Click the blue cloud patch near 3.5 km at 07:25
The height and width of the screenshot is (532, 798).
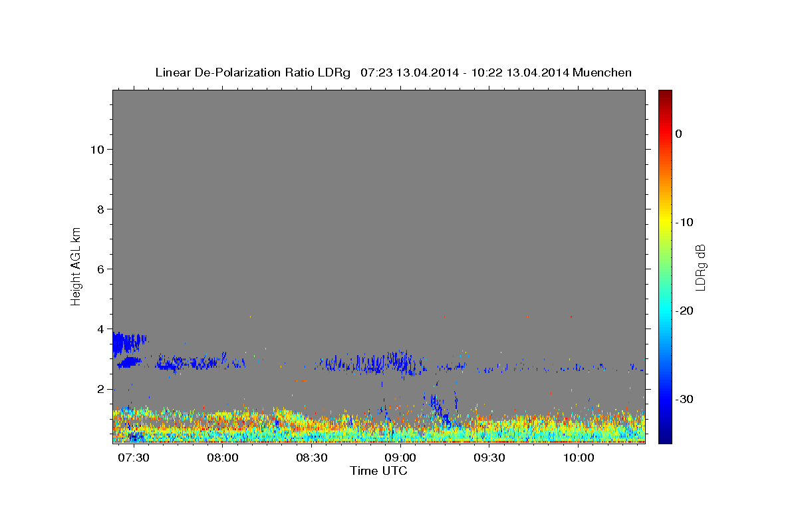pos(128,343)
